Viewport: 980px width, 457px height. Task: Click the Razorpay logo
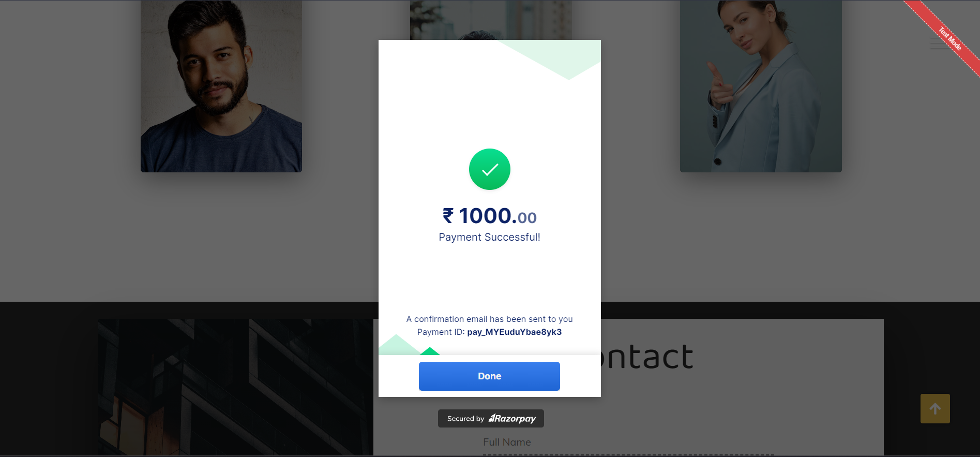click(x=512, y=419)
